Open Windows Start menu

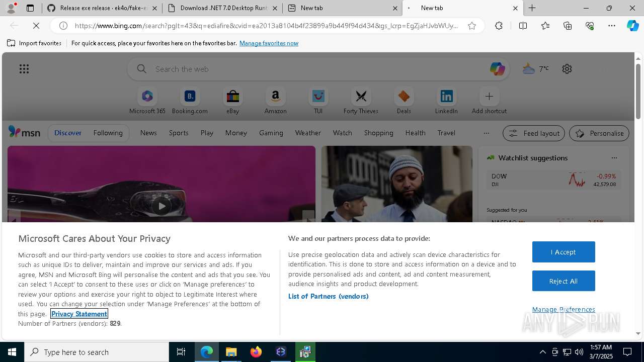12,352
